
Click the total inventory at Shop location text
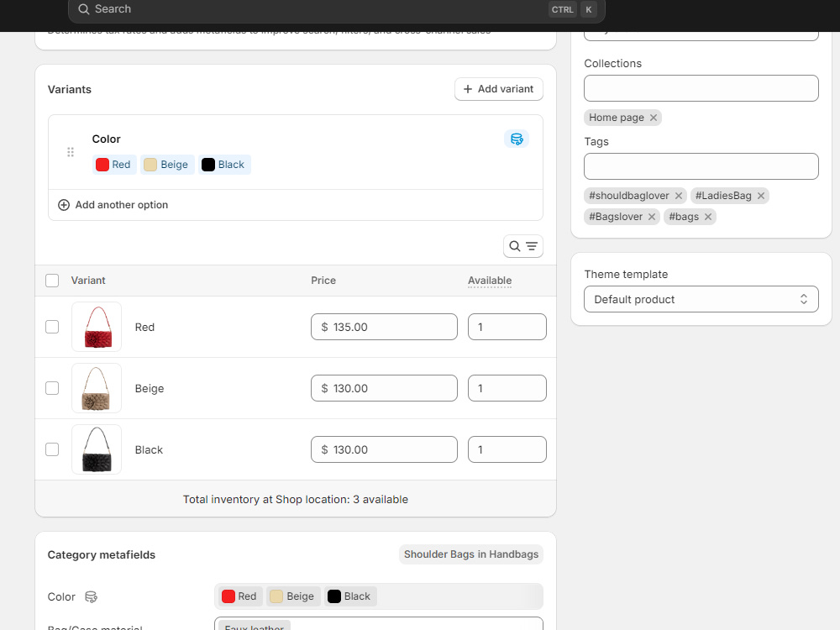point(295,499)
